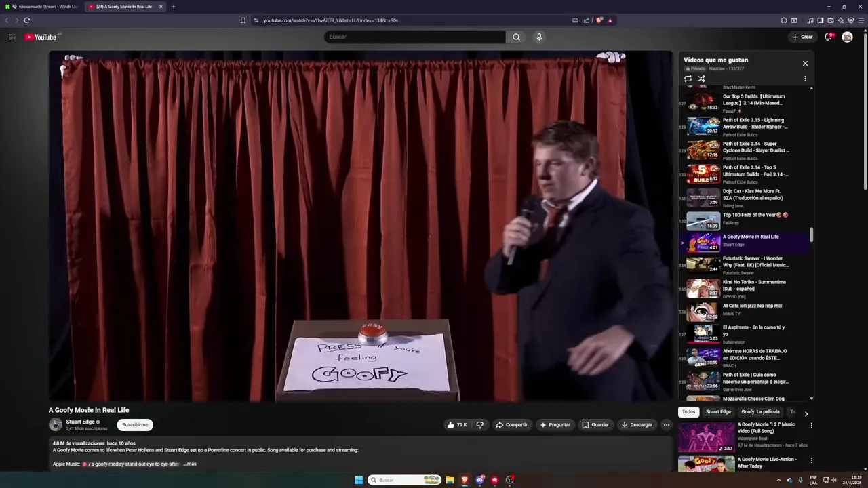
Task: Toggle the browser sidebar panel icon
Action: point(820,20)
